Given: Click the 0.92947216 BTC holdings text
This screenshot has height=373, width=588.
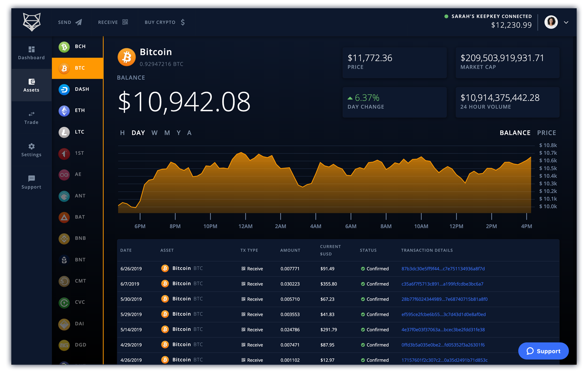Looking at the screenshot, I should click(161, 64).
